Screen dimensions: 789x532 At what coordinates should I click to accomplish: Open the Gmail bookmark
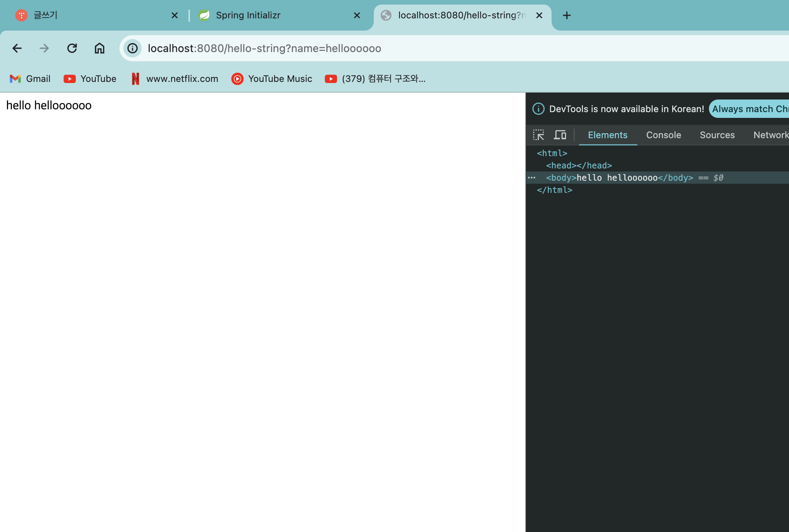(x=30, y=79)
